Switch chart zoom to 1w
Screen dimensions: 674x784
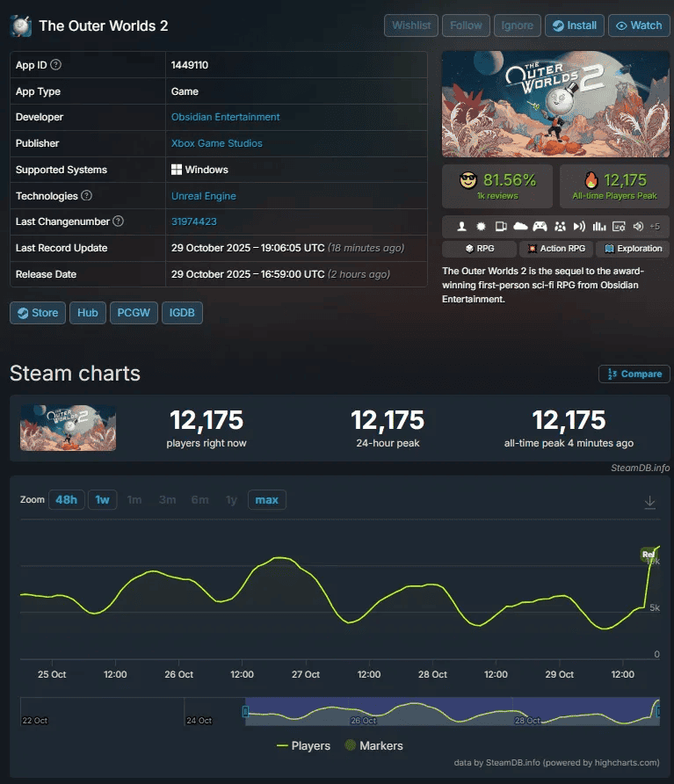(102, 500)
